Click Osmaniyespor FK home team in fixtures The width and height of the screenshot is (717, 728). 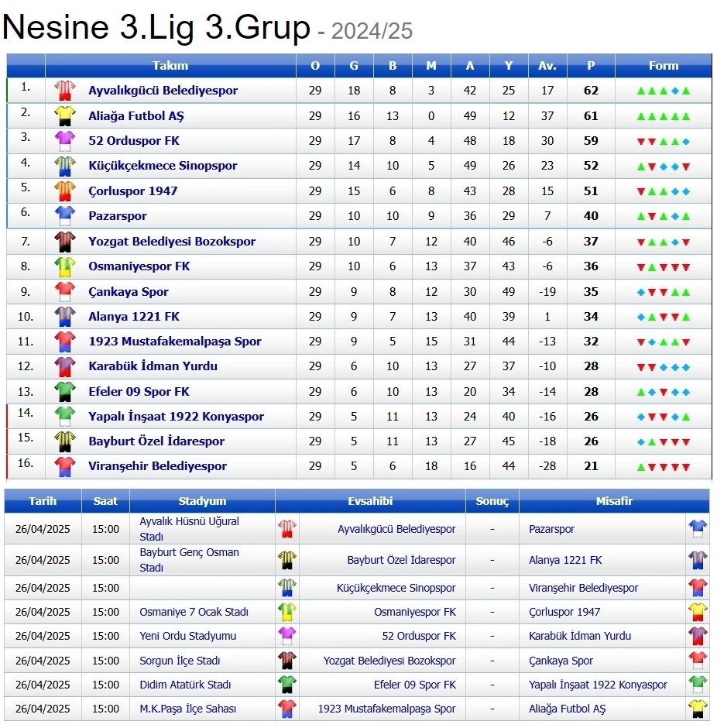click(414, 612)
